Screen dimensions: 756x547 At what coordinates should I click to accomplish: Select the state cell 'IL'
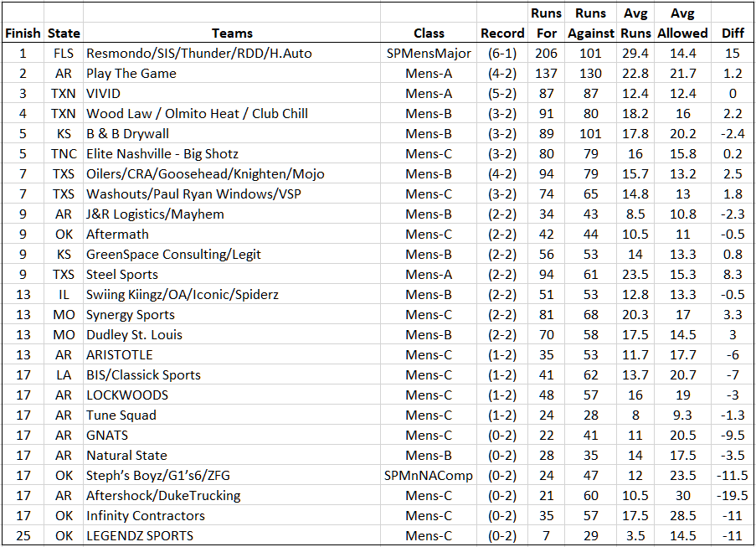coord(64,295)
